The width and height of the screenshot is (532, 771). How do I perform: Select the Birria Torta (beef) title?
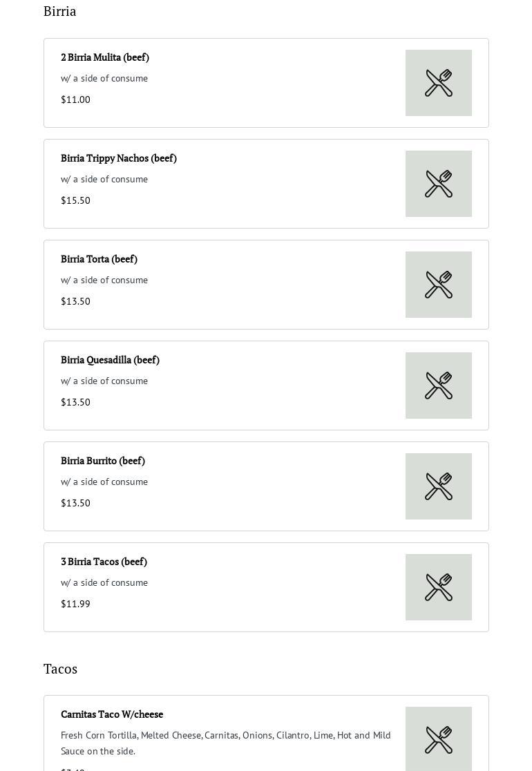(99, 259)
